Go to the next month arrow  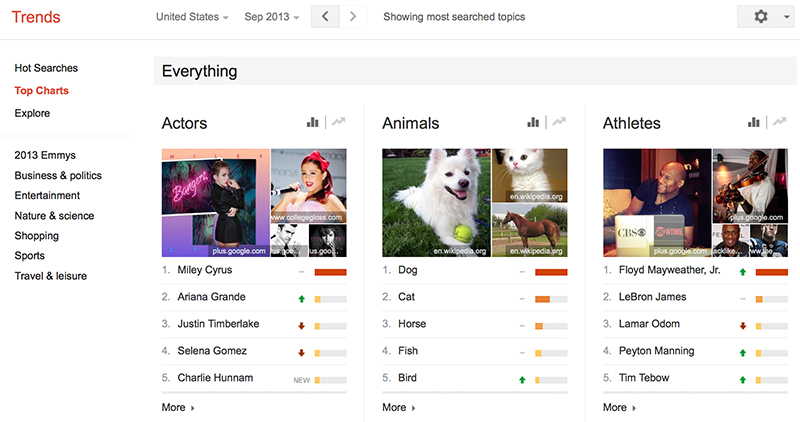[x=353, y=17]
